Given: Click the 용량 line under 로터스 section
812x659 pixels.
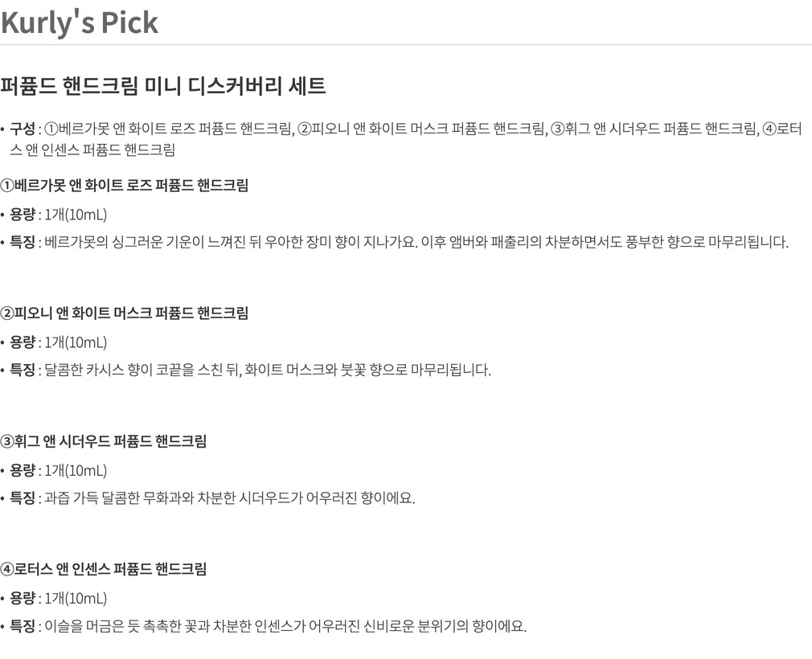Looking at the screenshot, I should click(x=58, y=598).
